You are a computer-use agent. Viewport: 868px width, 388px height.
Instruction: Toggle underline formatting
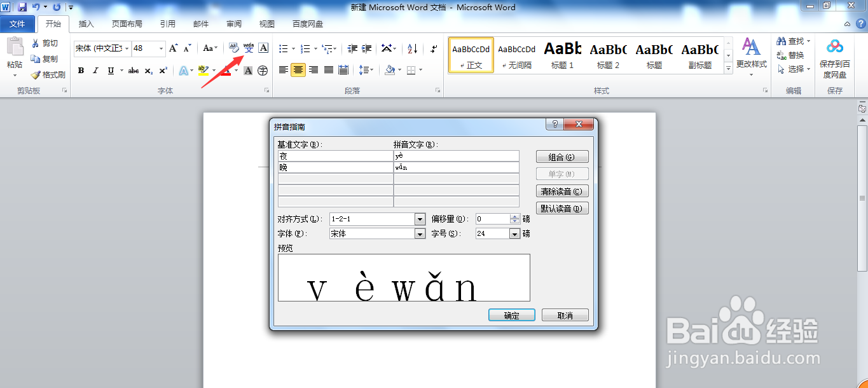tap(109, 70)
